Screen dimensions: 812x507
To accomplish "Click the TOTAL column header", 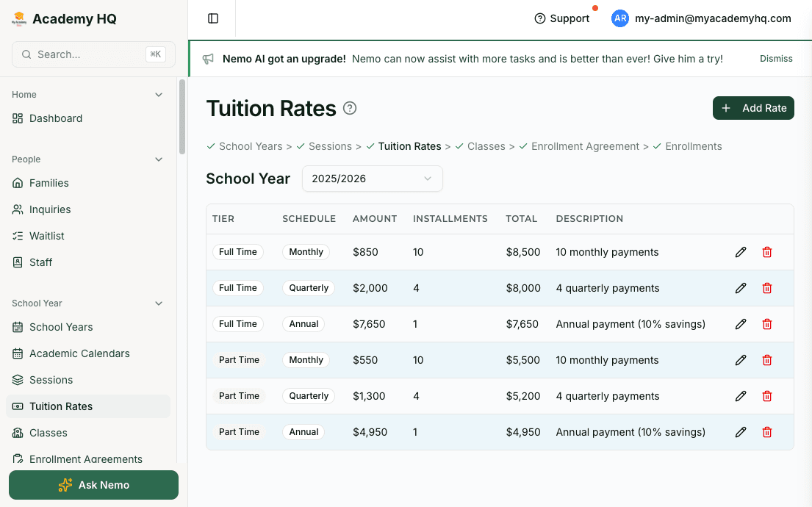I will pos(522,219).
